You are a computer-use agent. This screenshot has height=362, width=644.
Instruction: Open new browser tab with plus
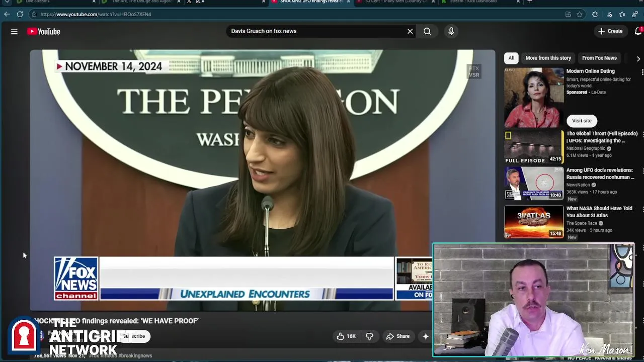530,2
